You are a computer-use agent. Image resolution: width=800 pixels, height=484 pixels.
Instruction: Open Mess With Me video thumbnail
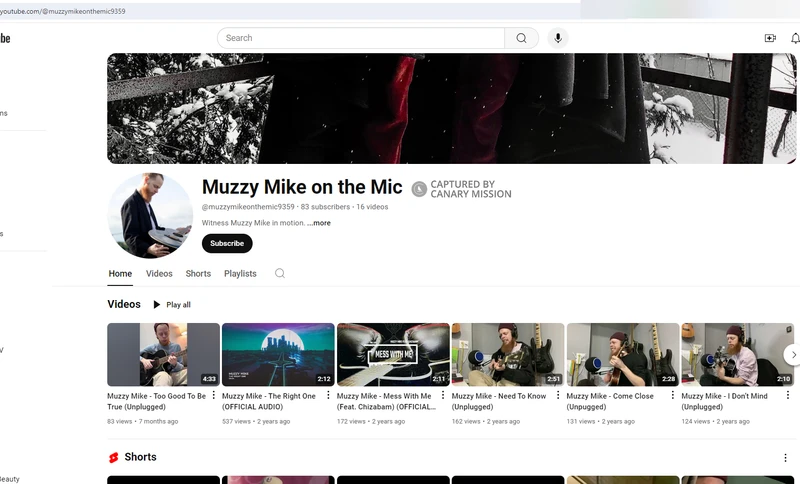393,354
